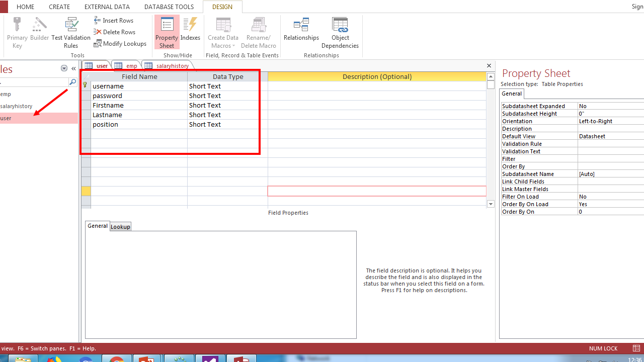Run Test Validation Rules
This screenshot has width=644, height=362.
71,30
